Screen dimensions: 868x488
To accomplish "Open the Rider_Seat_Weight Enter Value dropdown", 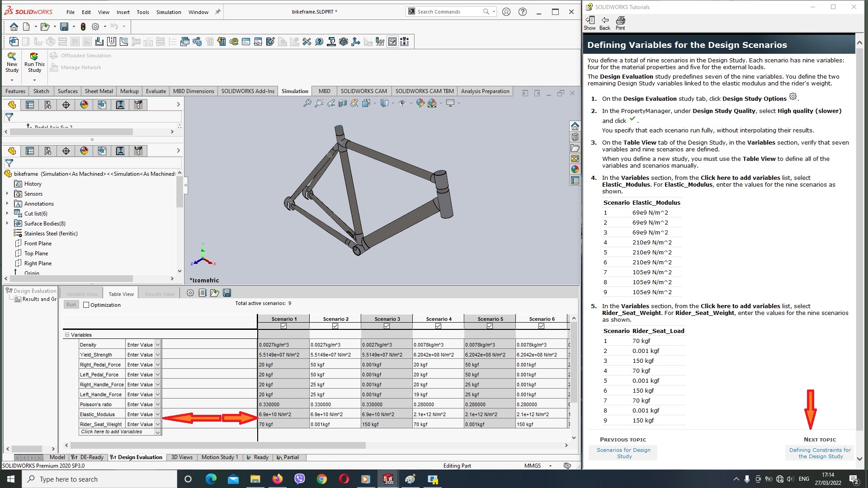I will [158, 424].
